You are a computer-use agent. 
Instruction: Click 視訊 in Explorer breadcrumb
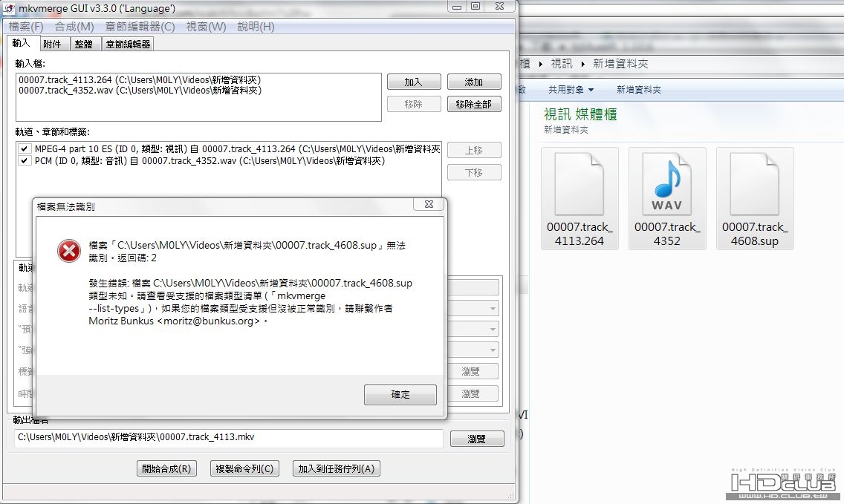tap(562, 64)
